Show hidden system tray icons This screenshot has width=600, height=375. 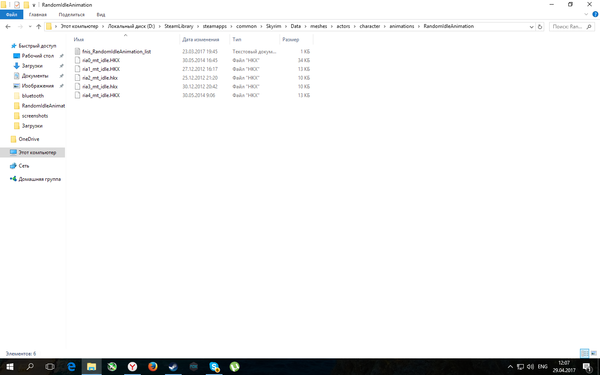[x=510, y=367]
